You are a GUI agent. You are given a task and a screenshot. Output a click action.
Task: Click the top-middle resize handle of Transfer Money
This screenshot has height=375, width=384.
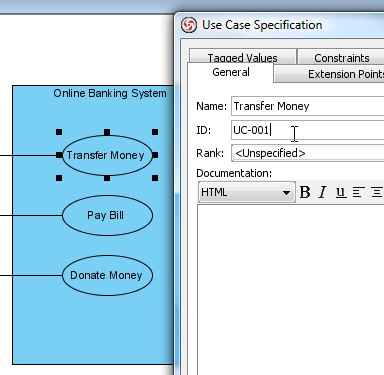coord(107,132)
